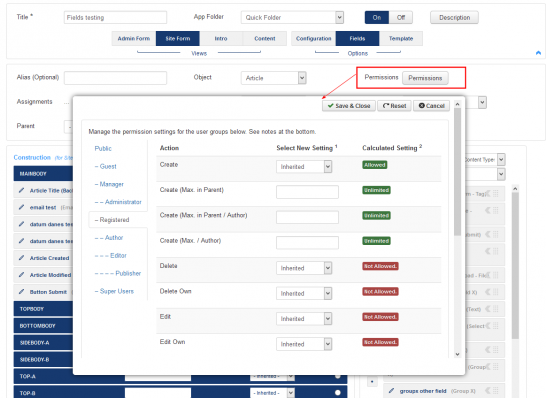Click the SIDEBODY-A section header
546x398 pixels.
point(43,343)
